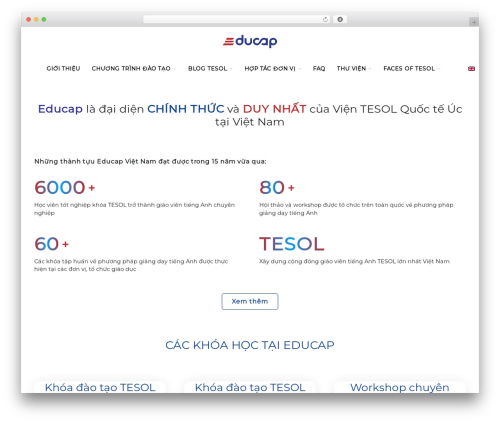The image size is (500, 423).
Task: Click the large TESOL gradient text
Action: pos(292,244)
